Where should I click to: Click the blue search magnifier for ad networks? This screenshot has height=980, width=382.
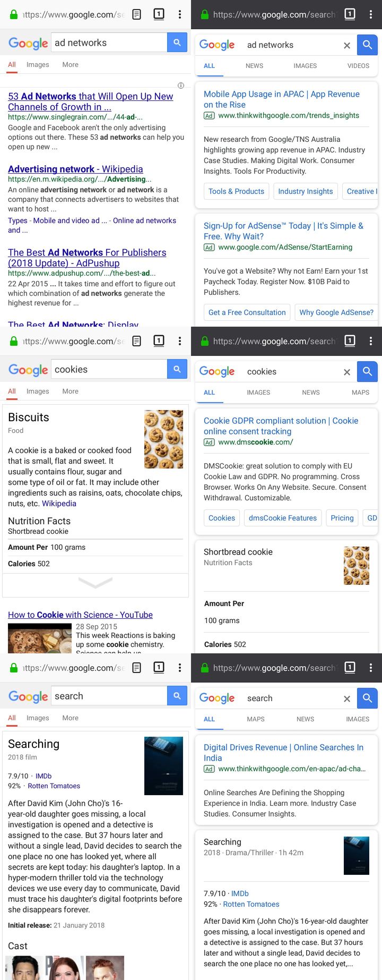click(x=177, y=42)
